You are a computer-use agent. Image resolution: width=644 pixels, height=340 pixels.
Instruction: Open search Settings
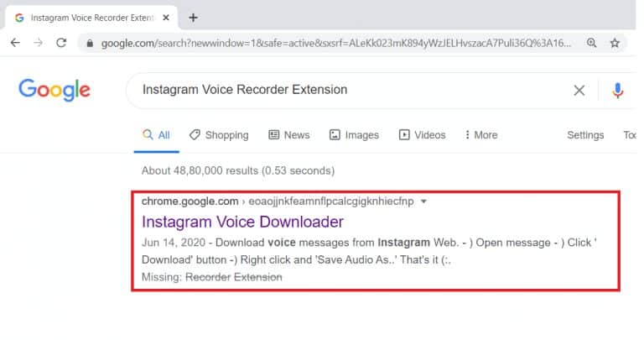585,135
